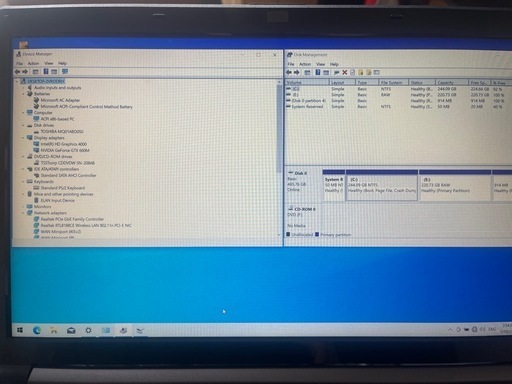The width and height of the screenshot is (512, 384).
Task: Click Forward arrow in Disk Management toolbar
Action: point(297,72)
